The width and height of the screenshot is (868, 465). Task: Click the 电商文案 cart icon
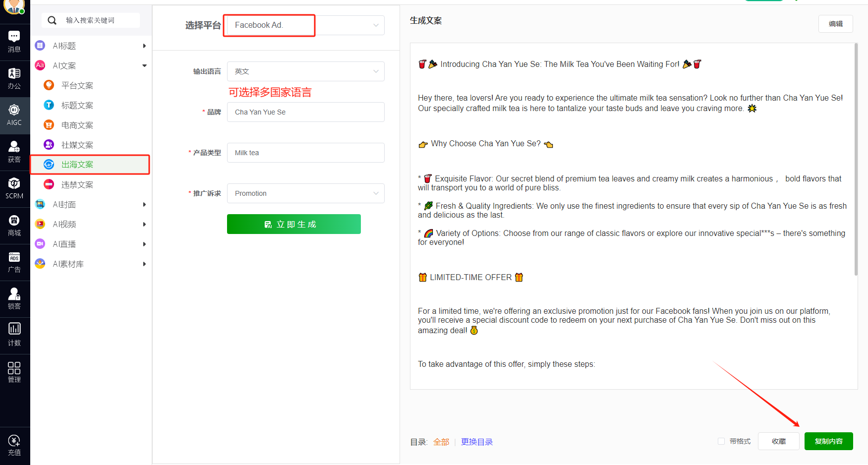(49, 125)
